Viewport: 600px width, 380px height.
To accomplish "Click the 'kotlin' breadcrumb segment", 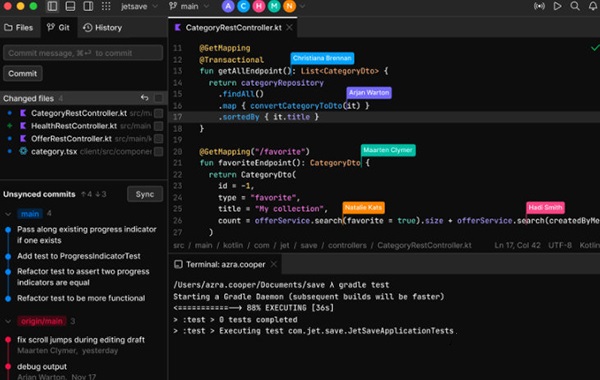I will click(233, 245).
